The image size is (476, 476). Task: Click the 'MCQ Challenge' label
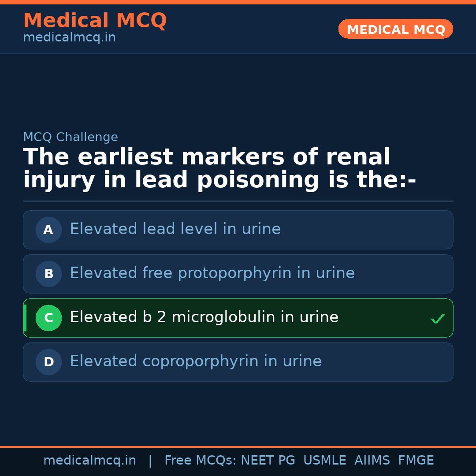tap(71, 137)
